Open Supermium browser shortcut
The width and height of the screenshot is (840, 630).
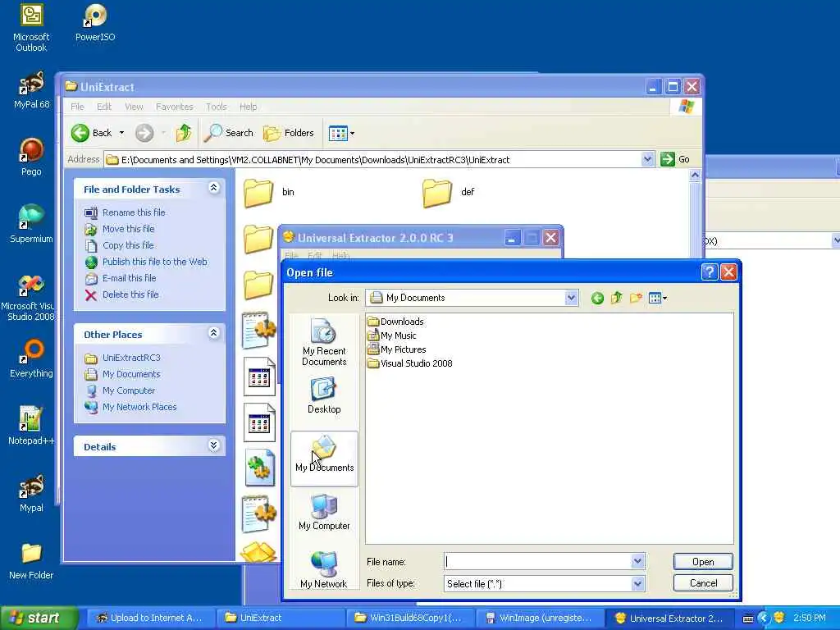31,225
